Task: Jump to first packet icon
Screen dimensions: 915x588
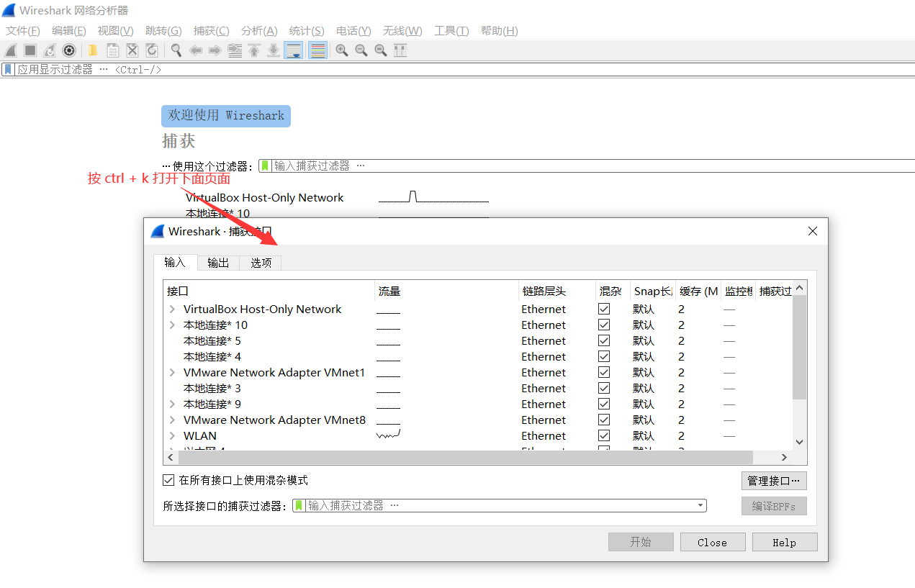Action: (254, 50)
